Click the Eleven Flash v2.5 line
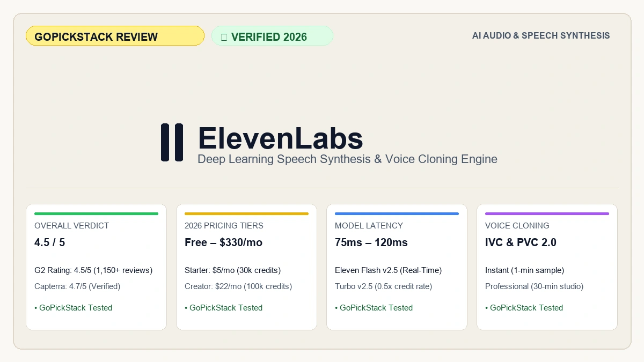Viewport: 644px width, 362px height. coord(388,270)
